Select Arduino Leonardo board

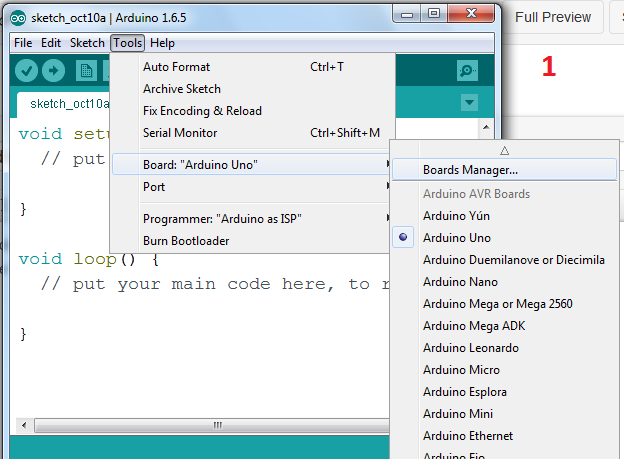click(x=504, y=348)
